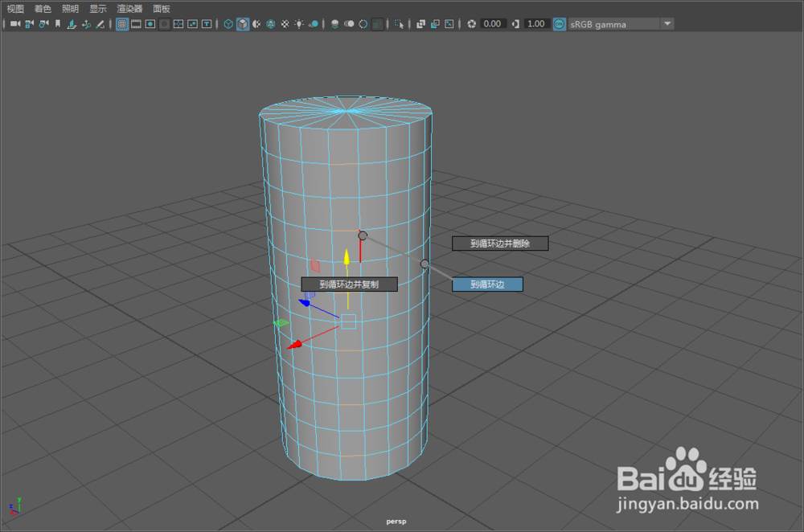Toggle Screen Space Ambient Occlusion icon
This screenshot has height=532, width=804.
(334, 24)
